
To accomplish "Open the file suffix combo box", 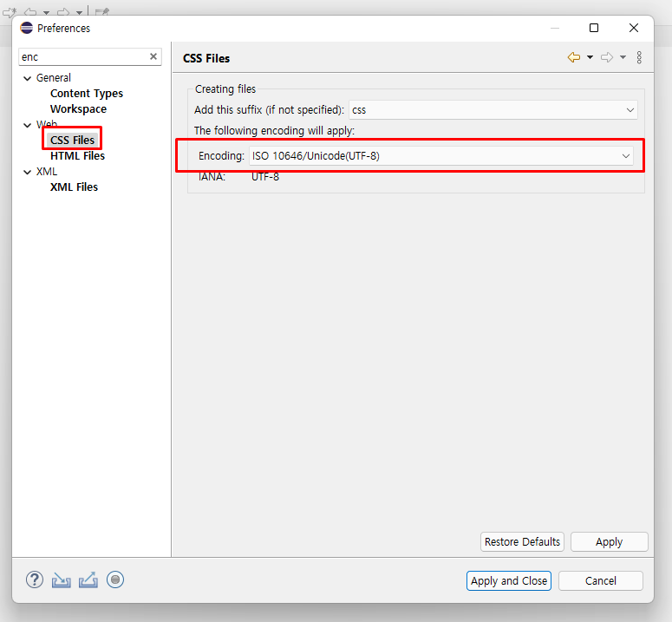I will click(493, 110).
